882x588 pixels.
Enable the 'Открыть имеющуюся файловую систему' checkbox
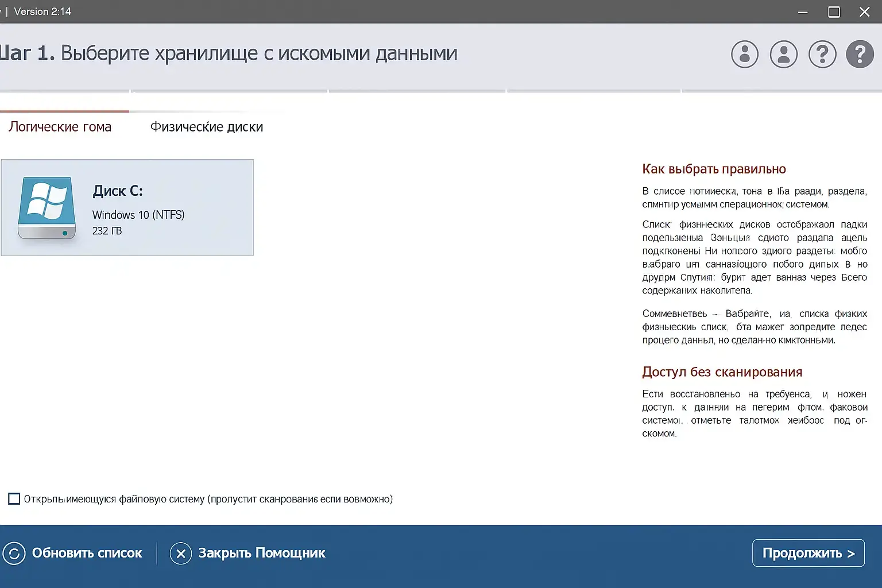point(14,499)
